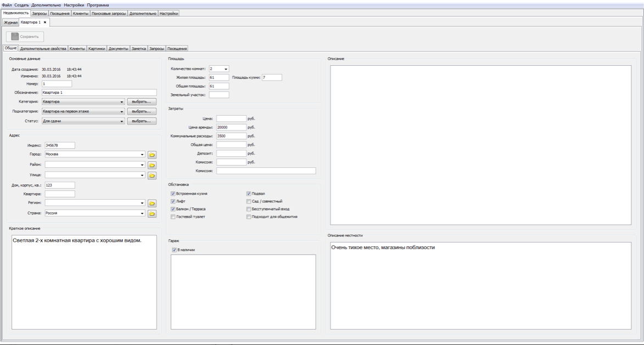This screenshot has height=345, width=644.
Task: Click the Обозначение field with Квартира 1
Action: click(x=99, y=92)
